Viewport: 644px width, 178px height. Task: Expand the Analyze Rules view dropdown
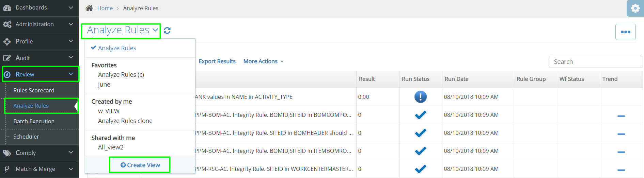click(121, 31)
